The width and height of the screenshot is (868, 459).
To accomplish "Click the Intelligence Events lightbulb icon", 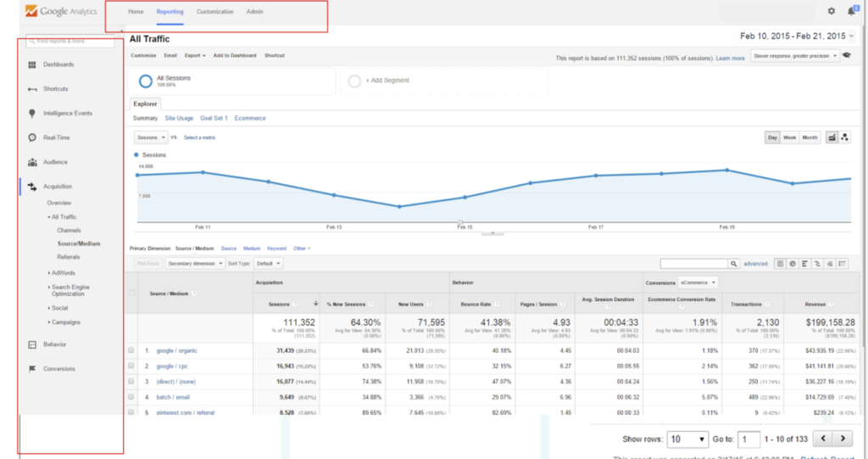I will pyautogui.click(x=31, y=113).
